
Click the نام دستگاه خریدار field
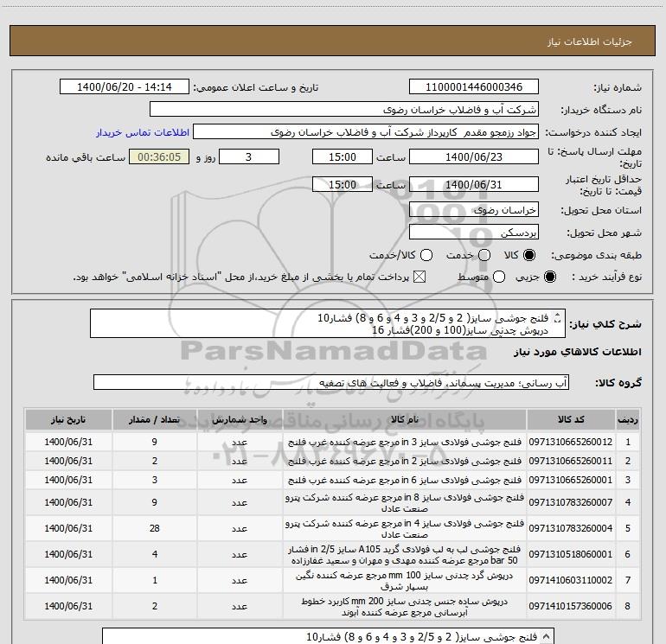[x=344, y=109]
